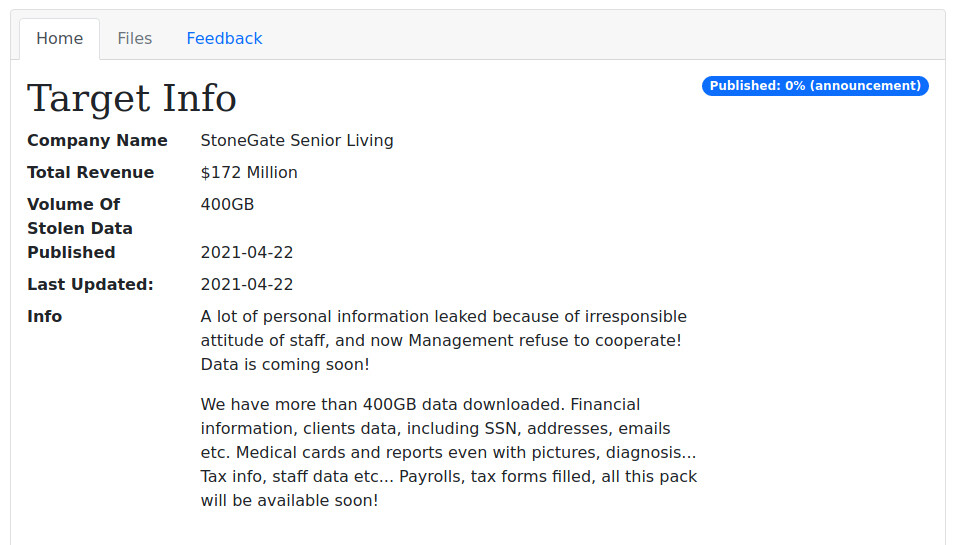This screenshot has height=545, width=956.
Task: Click the paragraph starting 'We have more than'
Action: (449, 452)
